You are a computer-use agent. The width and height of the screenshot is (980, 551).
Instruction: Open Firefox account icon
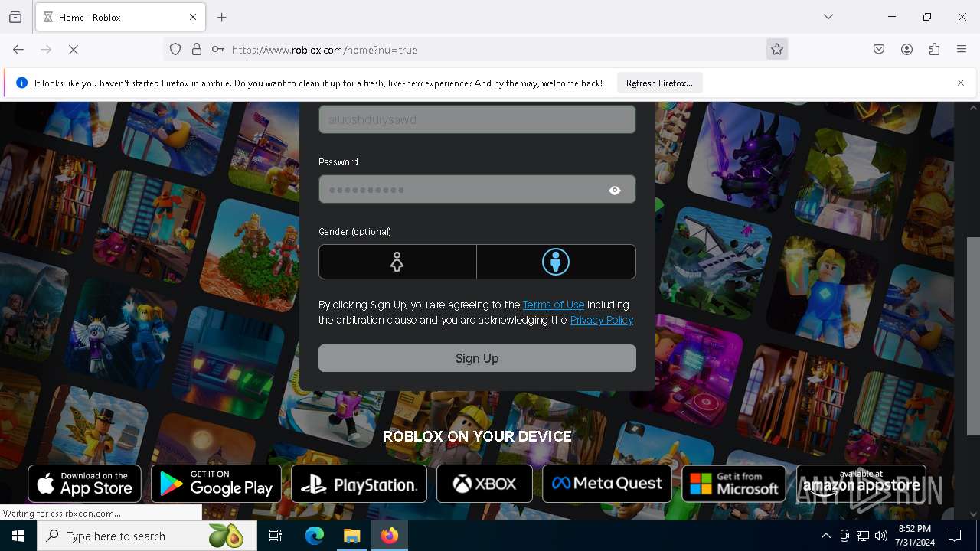(x=906, y=50)
